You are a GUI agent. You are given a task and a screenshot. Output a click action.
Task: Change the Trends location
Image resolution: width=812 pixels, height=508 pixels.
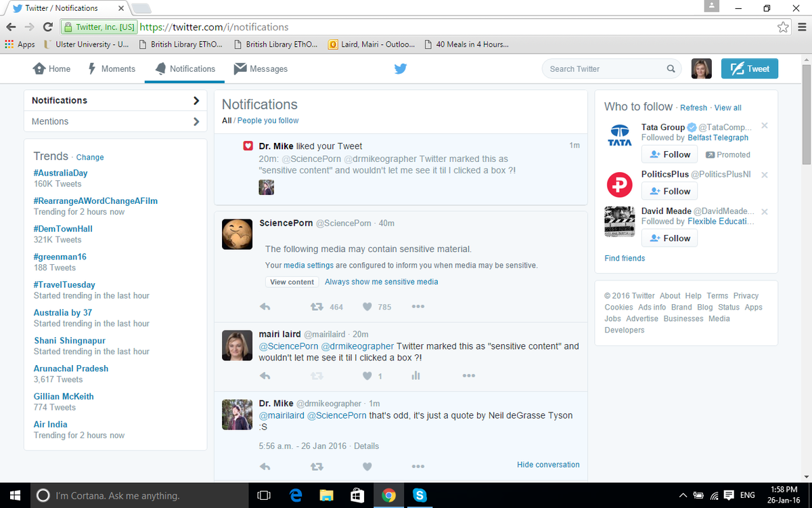point(90,157)
